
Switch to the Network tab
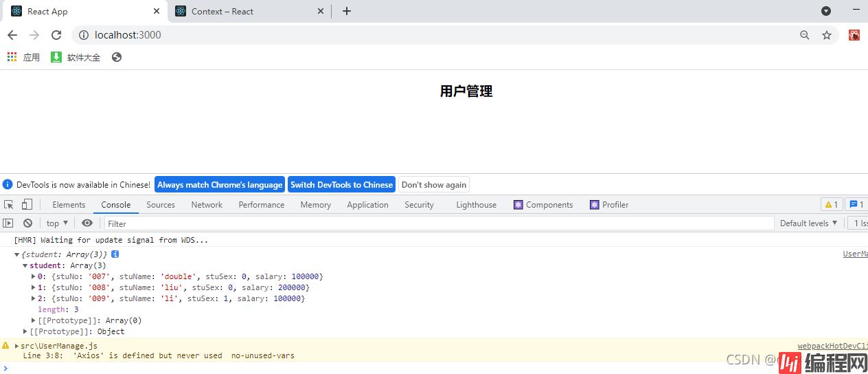click(x=207, y=205)
